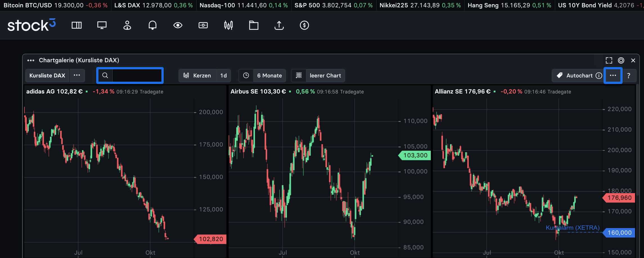The image size is (644, 258).
Task: Change the 1d interval setting
Action: (224, 75)
